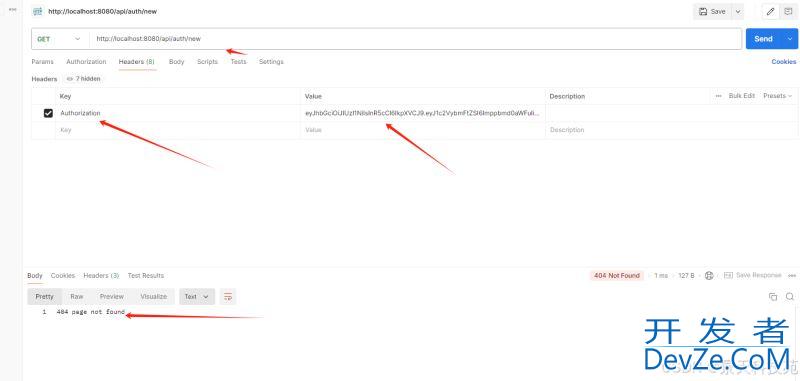Switch to the Params tab
Viewport: 800px width, 381px height.
pyautogui.click(x=42, y=62)
